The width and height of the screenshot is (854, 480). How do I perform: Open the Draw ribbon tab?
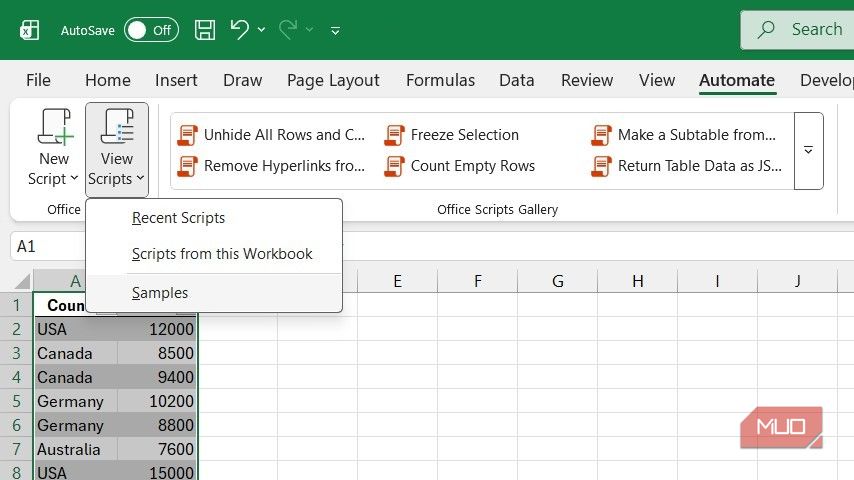coord(242,80)
